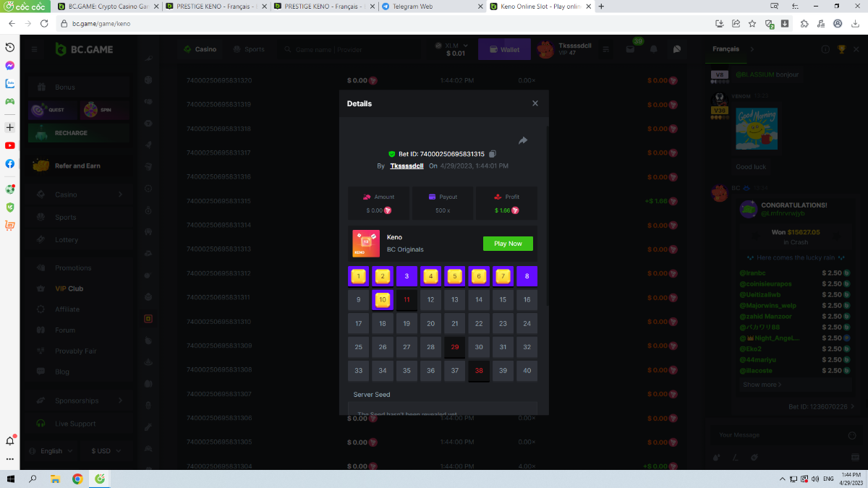The height and width of the screenshot is (488, 868).
Task: Open YouTube from the browser sidebar
Action: pos(10,145)
